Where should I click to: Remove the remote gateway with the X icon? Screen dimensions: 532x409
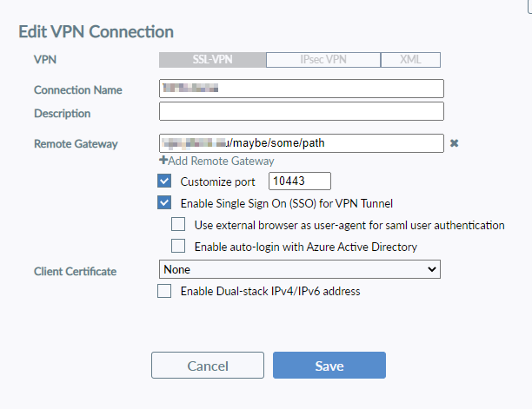pos(454,143)
